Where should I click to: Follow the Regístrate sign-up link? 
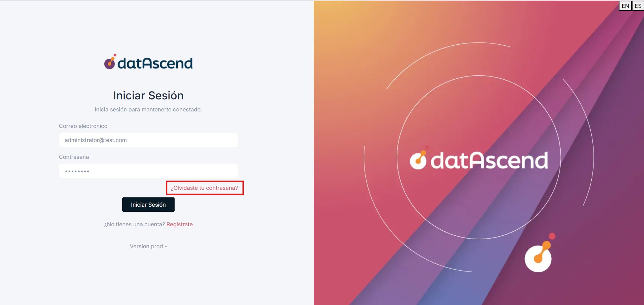[179, 224]
